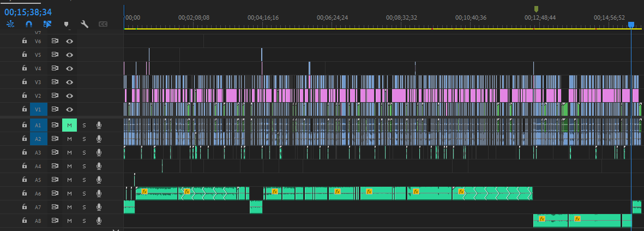
Task: Click the green sequence marker on ruler
Action: tap(536, 9)
